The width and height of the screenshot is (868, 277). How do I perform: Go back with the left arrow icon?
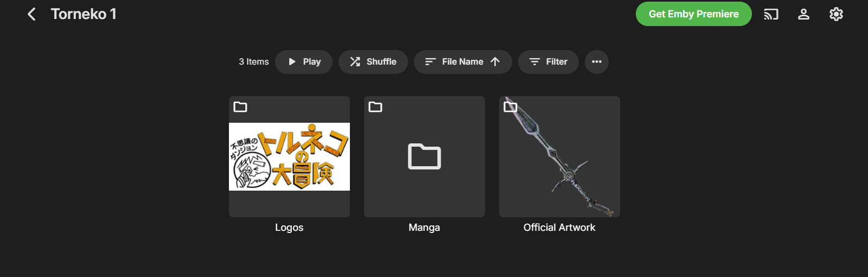coord(31,14)
